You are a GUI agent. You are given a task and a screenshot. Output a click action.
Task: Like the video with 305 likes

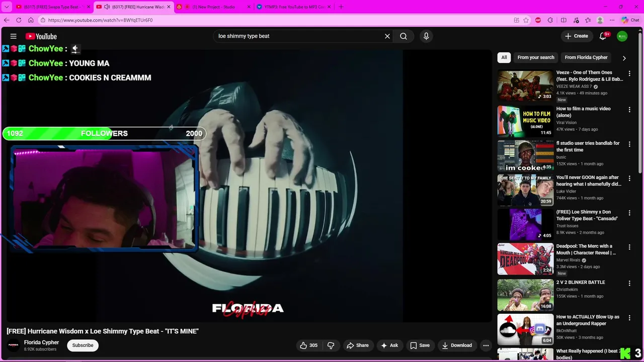click(x=308, y=345)
